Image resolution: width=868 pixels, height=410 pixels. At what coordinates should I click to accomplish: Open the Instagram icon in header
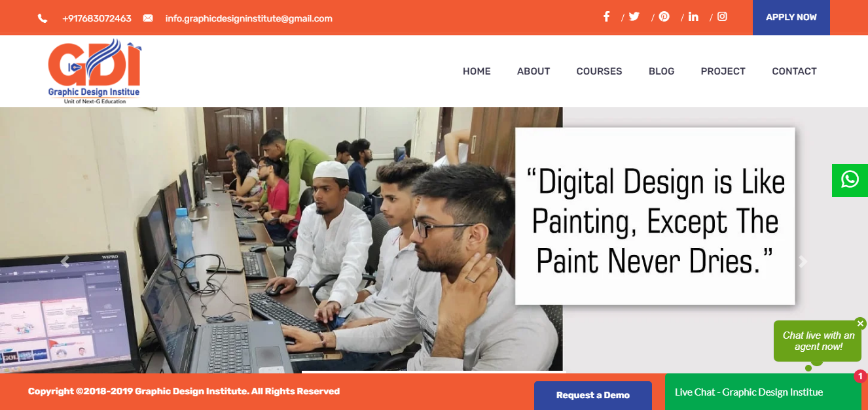(x=722, y=17)
